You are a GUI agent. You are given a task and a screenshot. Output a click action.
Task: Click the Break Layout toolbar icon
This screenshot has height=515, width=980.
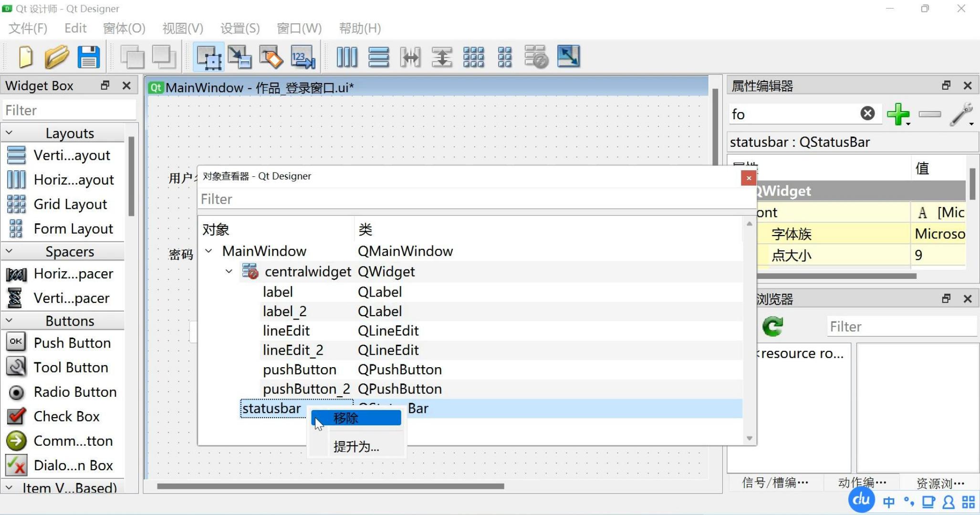[x=536, y=57]
